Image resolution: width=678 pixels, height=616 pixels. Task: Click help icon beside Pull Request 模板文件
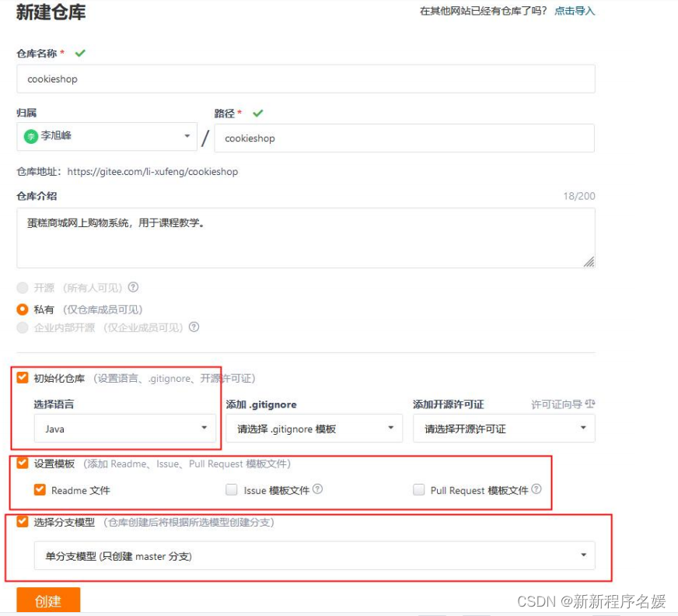(x=536, y=489)
